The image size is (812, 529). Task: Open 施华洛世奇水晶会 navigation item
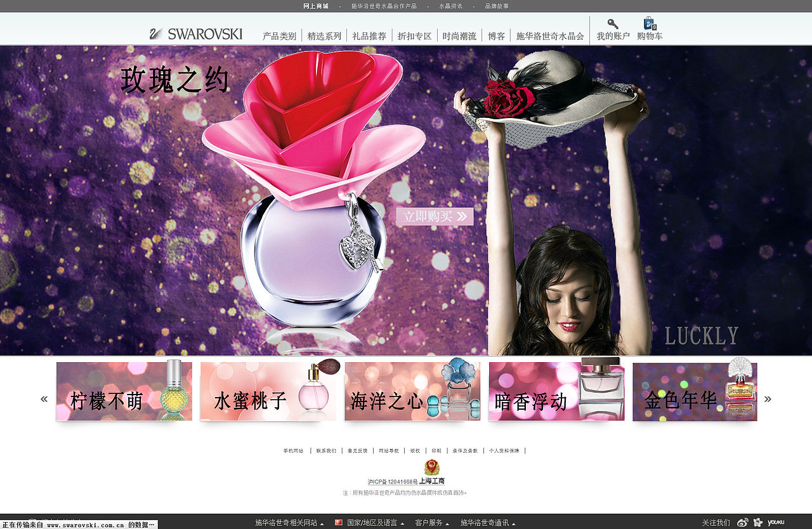click(550, 36)
